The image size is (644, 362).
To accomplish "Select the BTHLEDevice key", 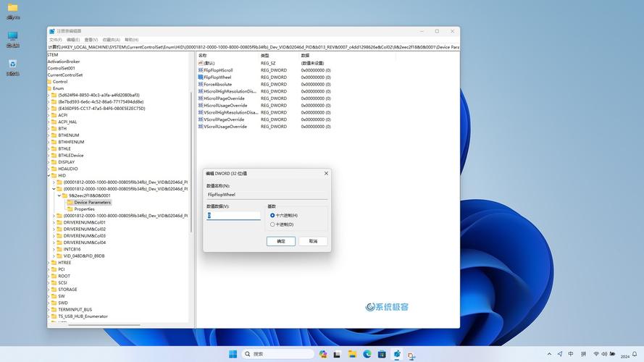I will click(x=71, y=156).
